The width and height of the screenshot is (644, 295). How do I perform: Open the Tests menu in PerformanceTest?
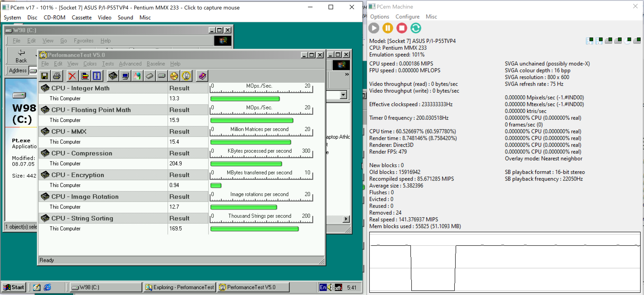coord(108,64)
